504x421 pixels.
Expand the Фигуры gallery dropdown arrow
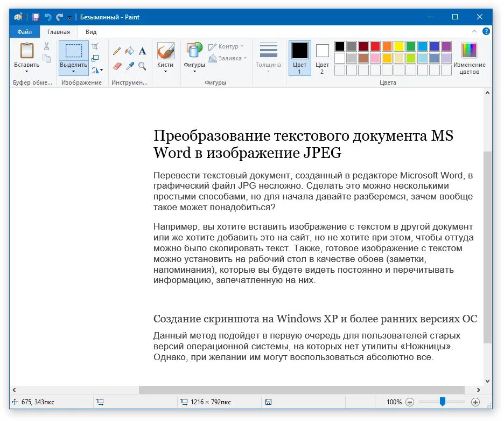click(194, 72)
